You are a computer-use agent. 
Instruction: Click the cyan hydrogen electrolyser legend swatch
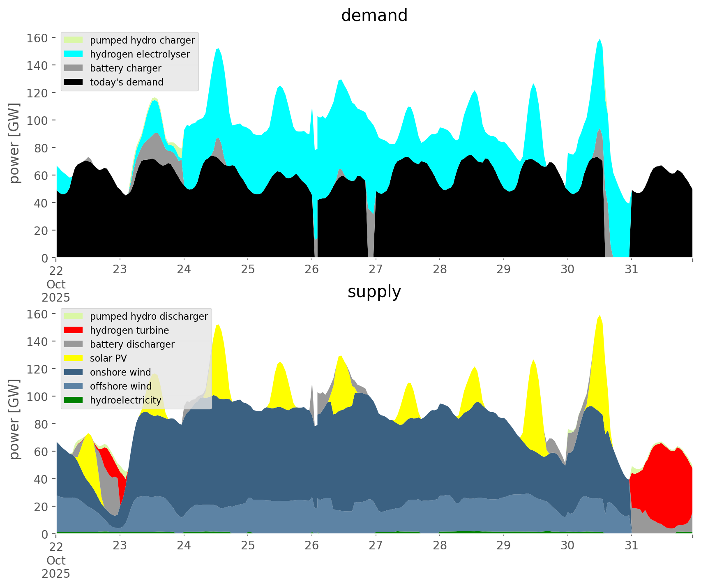74,54
